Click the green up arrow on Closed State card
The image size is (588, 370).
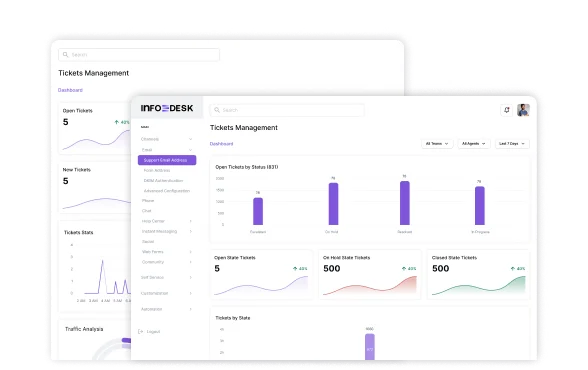point(513,268)
